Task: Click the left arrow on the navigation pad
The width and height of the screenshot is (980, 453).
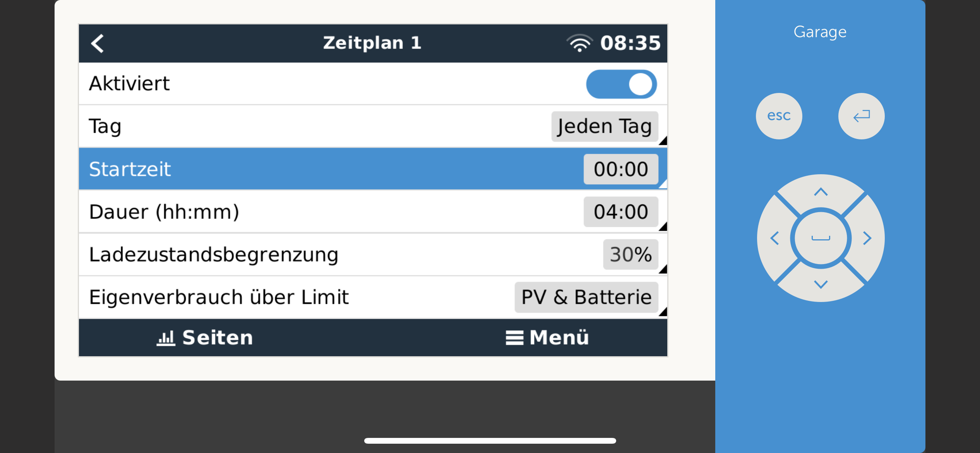Action: (x=774, y=238)
